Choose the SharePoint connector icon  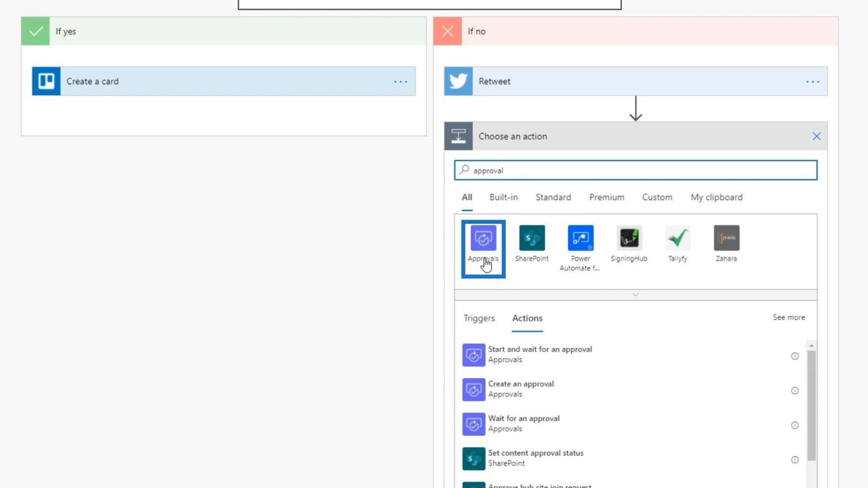(532, 238)
